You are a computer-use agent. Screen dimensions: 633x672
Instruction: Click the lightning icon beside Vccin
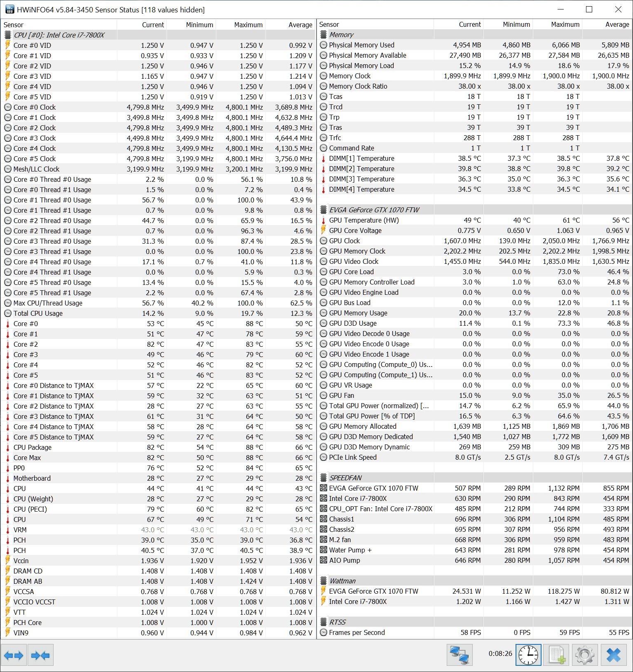(8, 561)
